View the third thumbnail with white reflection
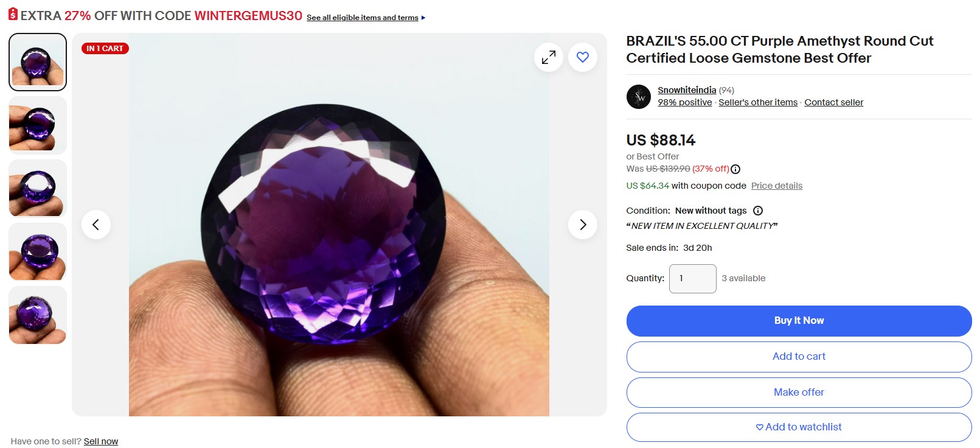This screenshot has height=448, width=980. tap(38, 189)
